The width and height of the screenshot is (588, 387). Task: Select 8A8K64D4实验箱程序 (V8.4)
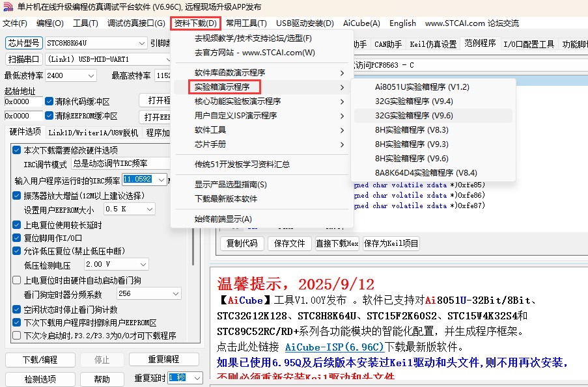pos(433,173)
